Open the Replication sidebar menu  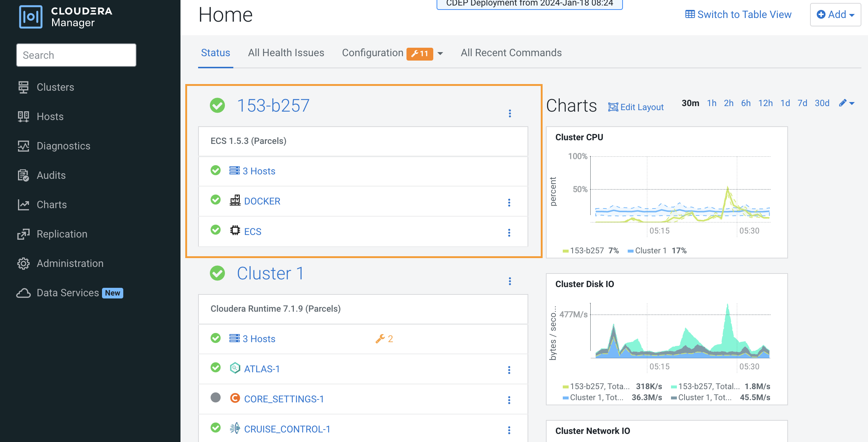click(x=62, y=234)
